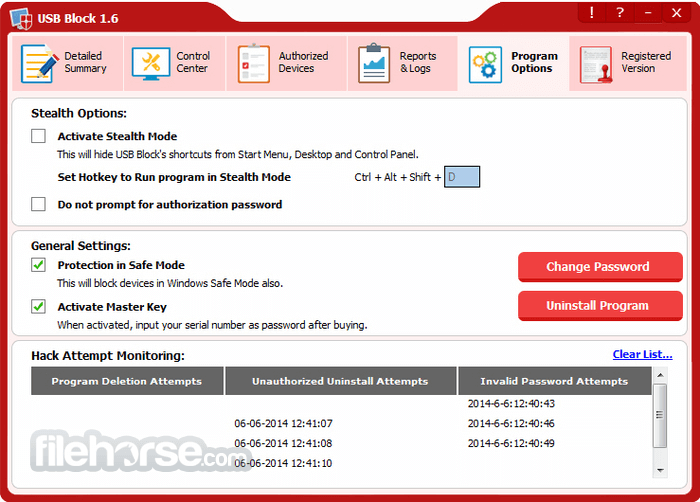
Task: Click the Protection in Safe Mode label
Action: click(x=121, y=265)
